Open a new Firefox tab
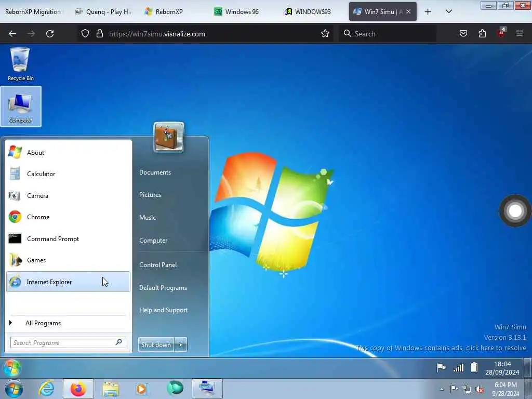532x399 pixels. (x=428, y=12)
